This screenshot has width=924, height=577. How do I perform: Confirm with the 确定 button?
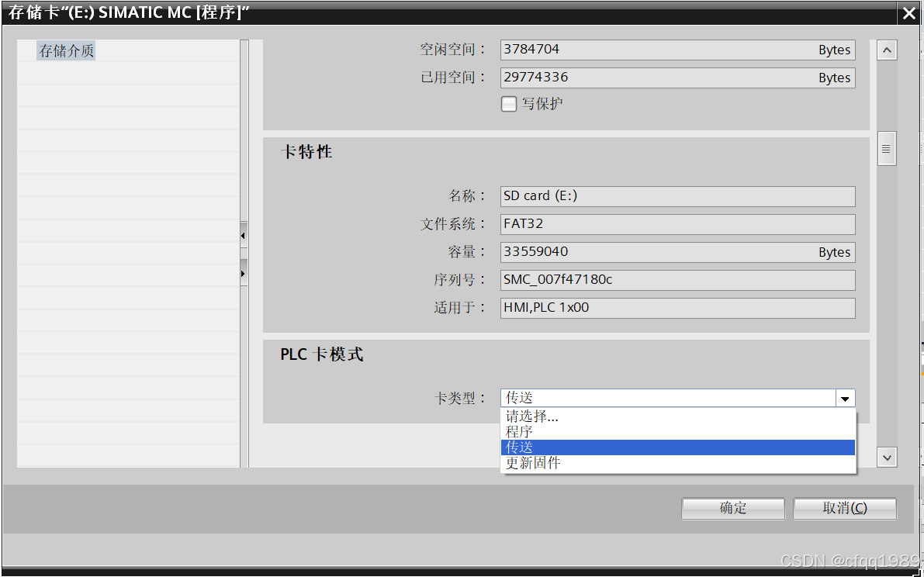(733, 508)
